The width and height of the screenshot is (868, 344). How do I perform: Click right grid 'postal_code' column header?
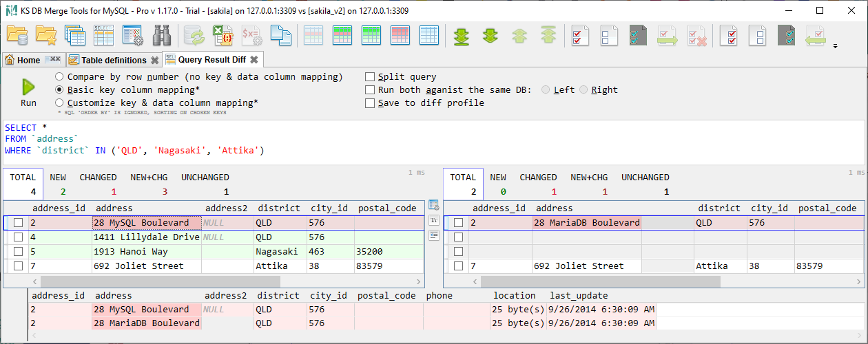(827, 208)
